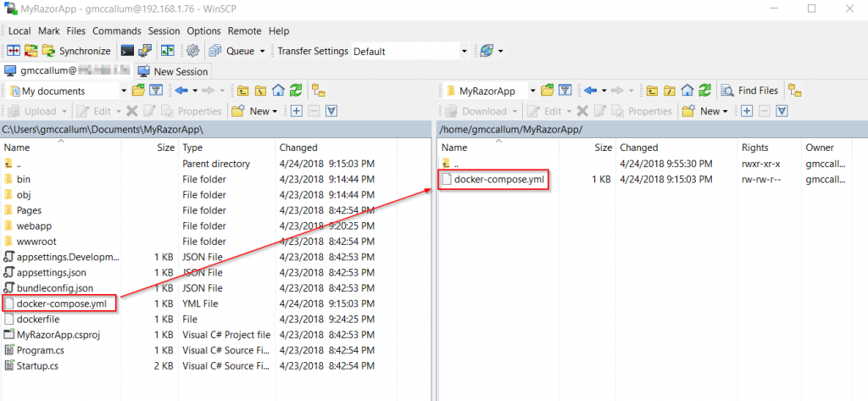Open the Transfer Settings Default combo box
Image resolution: width=868 pixels, height=401 pixels.
(410, 51)
